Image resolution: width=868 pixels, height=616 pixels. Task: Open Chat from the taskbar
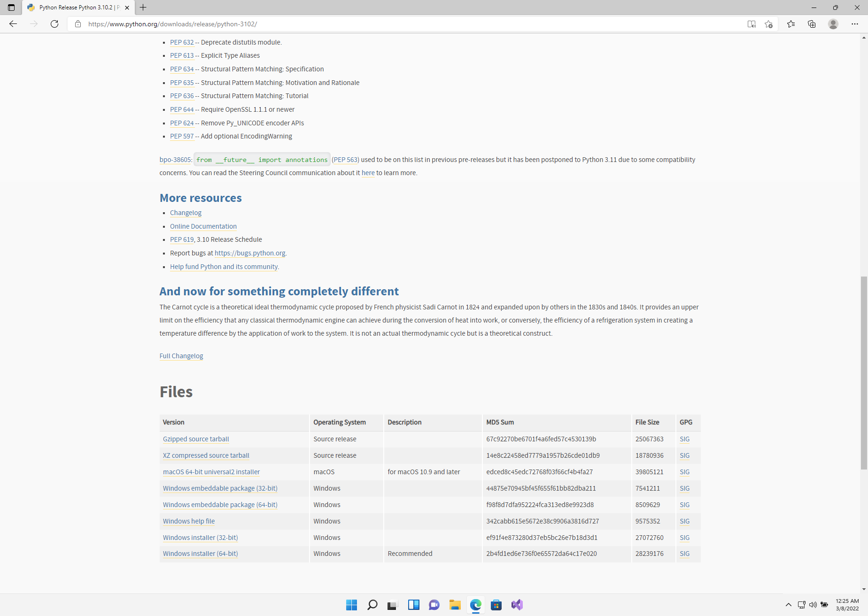pyautogui.click(x=434, y=605)
